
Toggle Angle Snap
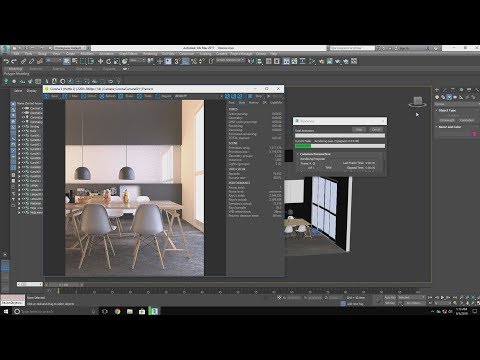click(x=186, y=61)
